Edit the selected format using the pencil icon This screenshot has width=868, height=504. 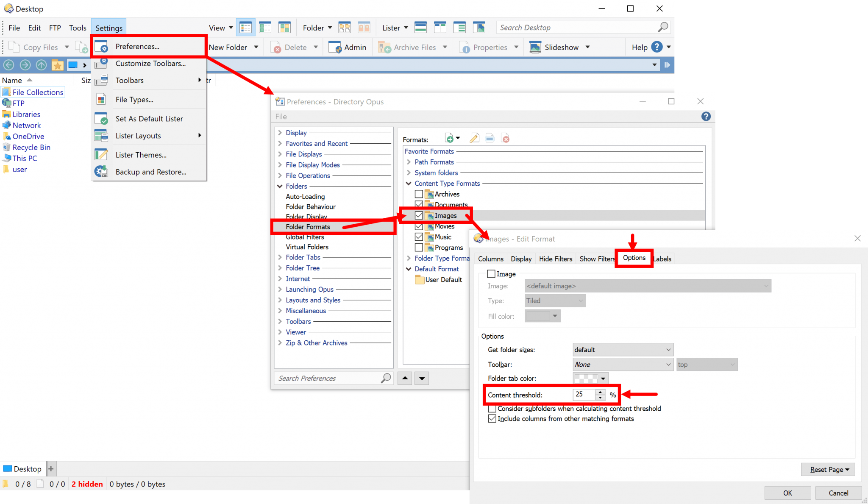474,138
